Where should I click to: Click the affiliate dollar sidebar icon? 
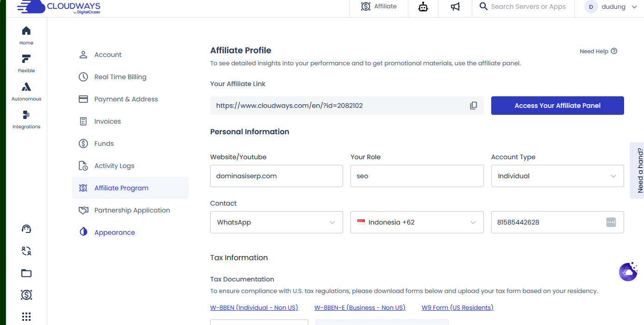click(x=26, y=294)
